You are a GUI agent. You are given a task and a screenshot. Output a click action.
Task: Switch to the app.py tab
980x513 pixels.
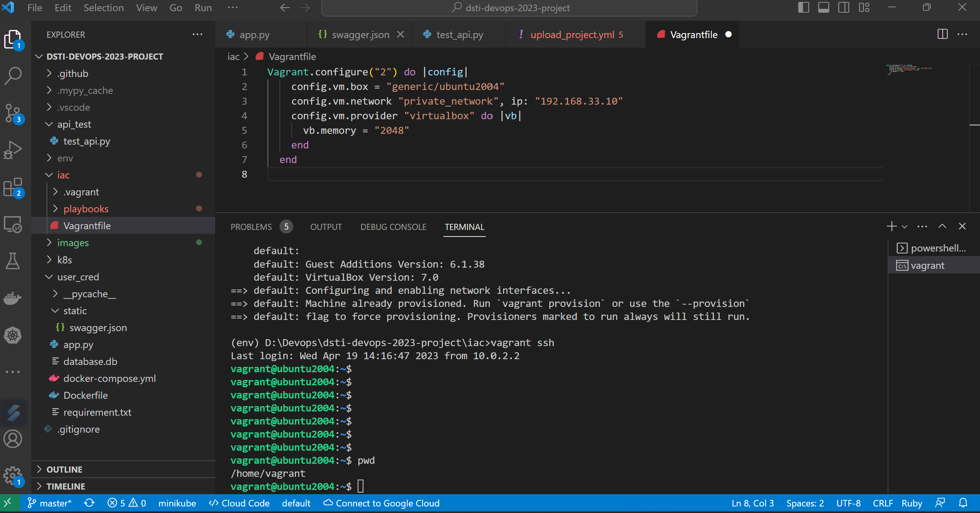pyautogui.click(x=254, y=34)
